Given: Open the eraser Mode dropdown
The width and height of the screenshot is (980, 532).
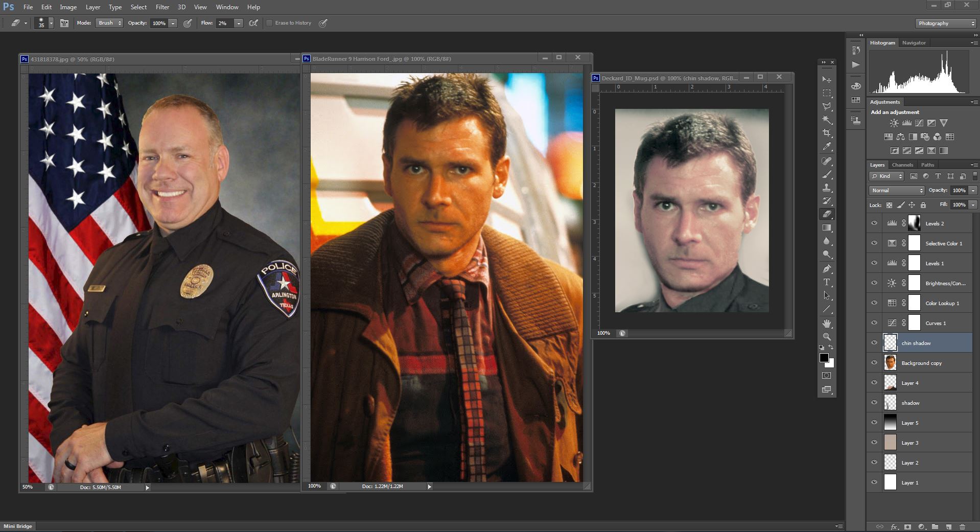Looking at the screenshot, I should (x=109, y=23).
